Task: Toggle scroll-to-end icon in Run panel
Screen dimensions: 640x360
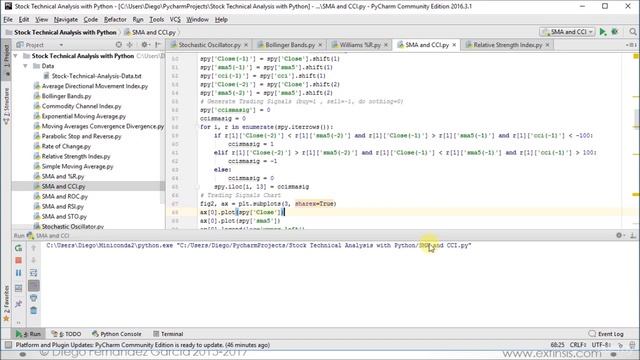Action: click(x=33, y=286)
